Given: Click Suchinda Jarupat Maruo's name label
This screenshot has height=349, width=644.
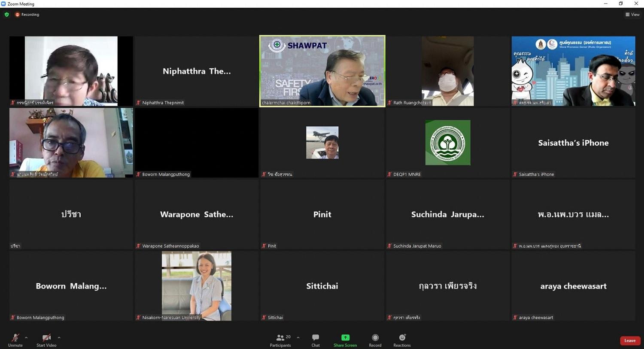Looking at the screenshot, I should pos(417,246).
